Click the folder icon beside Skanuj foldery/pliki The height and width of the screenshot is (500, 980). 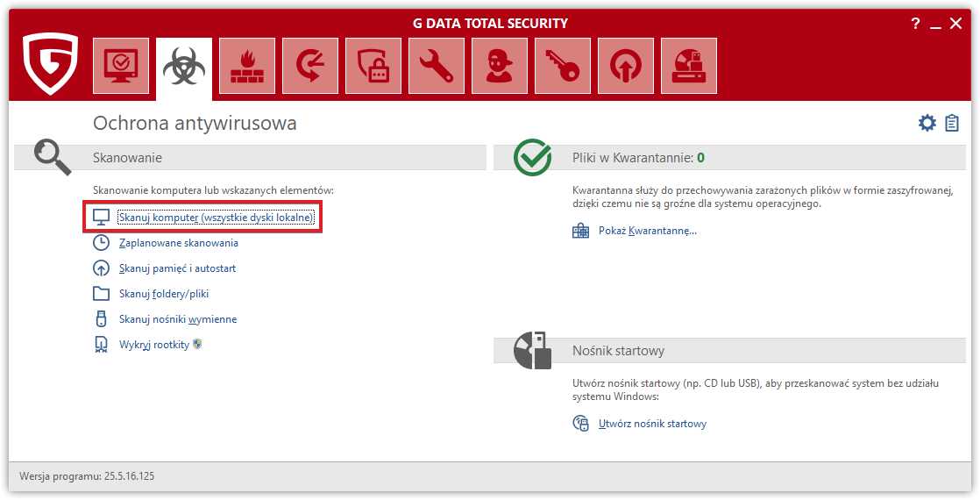tap(101, 294)
